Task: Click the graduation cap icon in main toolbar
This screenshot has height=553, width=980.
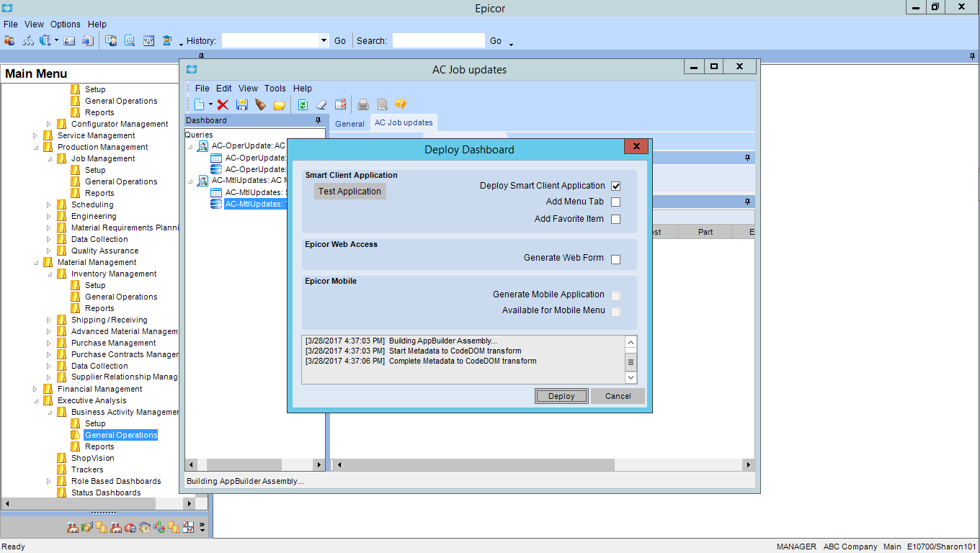Action: click(x=167, y=41)
